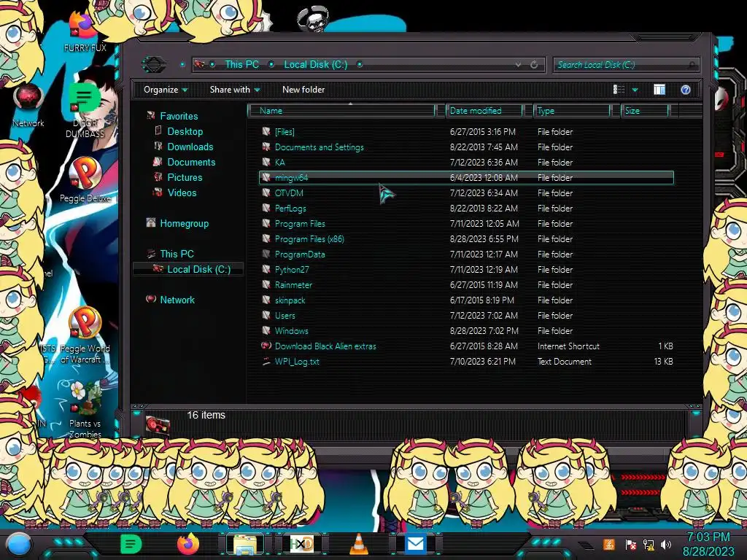Click the New folder button
747x560 pixels.
(x=303, y=90)
